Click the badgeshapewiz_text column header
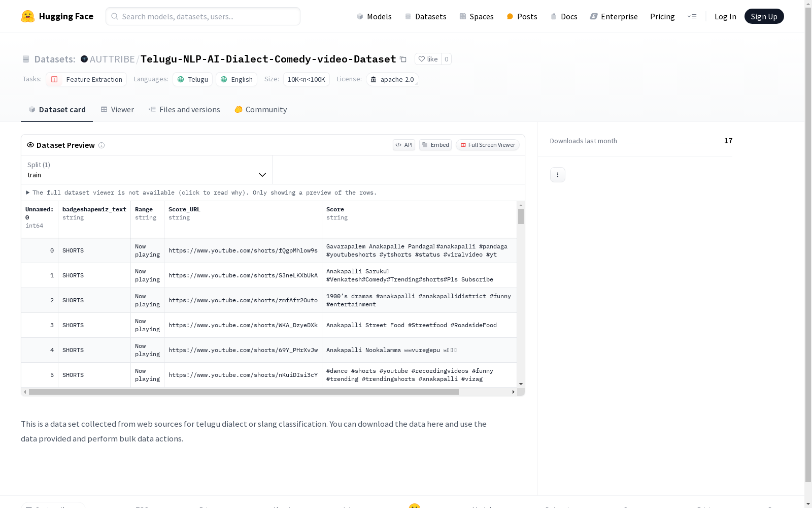This screenshot has width=812, height=508. click(94, 219)
